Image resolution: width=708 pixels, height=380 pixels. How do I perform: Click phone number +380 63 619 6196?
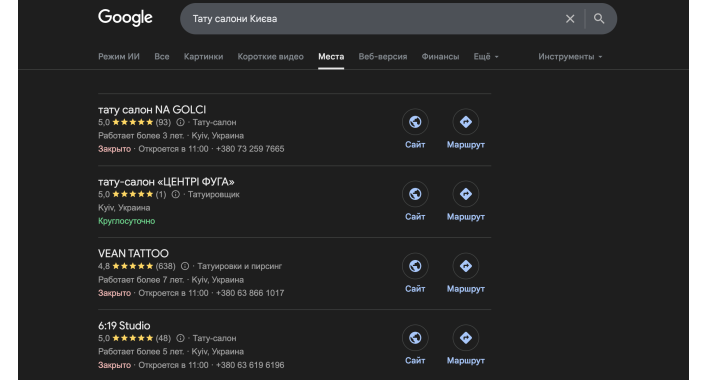point(250,365)
